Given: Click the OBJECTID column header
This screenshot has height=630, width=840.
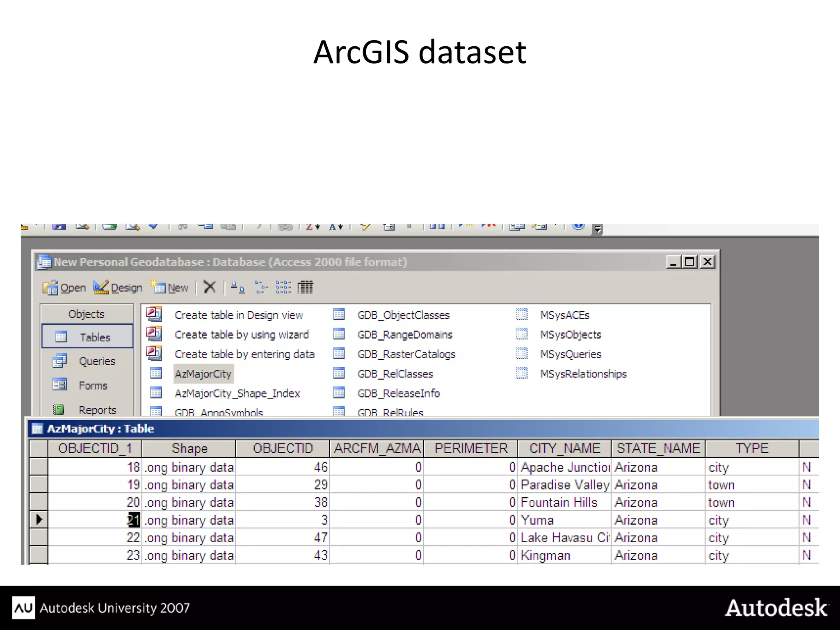Looking at the screenshot, I should click(283, 448).
